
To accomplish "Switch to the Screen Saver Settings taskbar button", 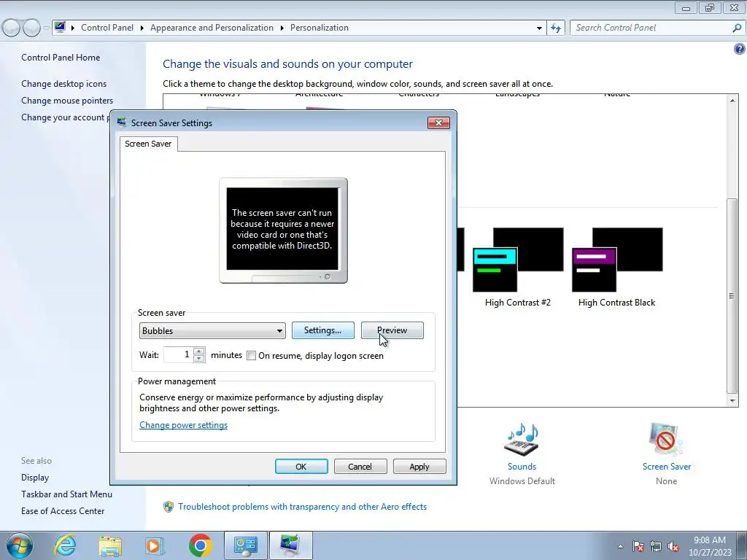I will [291, 545].
